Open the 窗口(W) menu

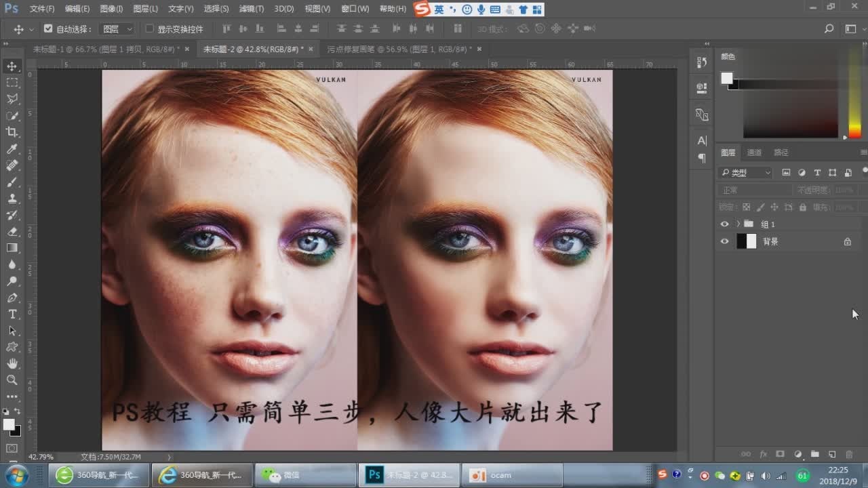pyautogui.click(x=355, y=9)
